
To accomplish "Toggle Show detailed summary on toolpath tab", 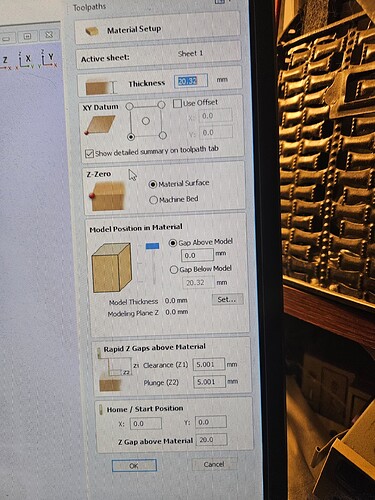I will (x=89, y=154).
